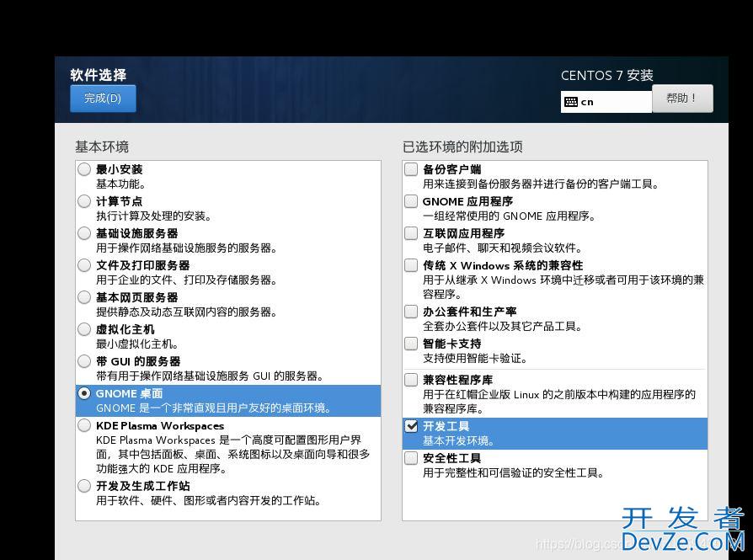Choose the 文件及打印服务器 radio option
The height and width of the screenshot is (560, 753).
coord(84,265)
